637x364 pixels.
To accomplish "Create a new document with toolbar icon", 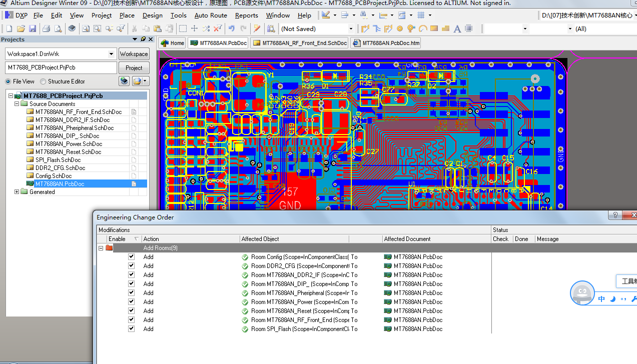I will [9, 28].
